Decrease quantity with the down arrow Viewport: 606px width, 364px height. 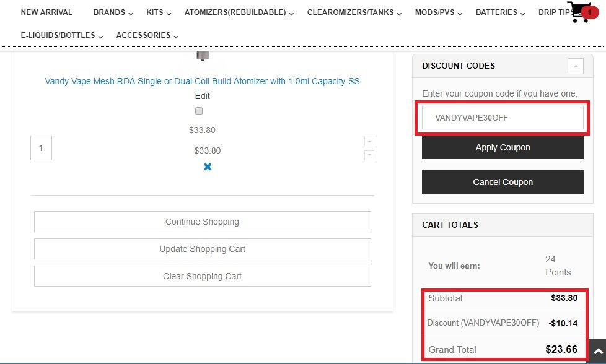pos(369,155)
